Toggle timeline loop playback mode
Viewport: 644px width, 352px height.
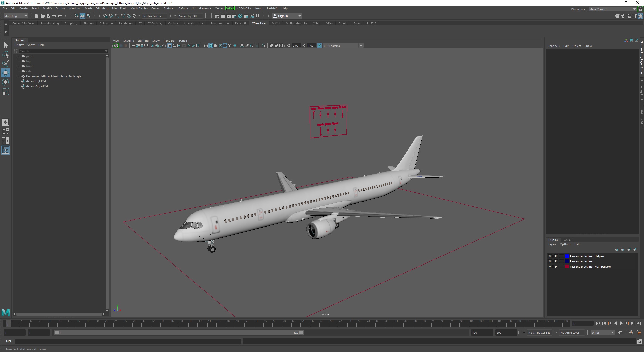click(620, 332)
